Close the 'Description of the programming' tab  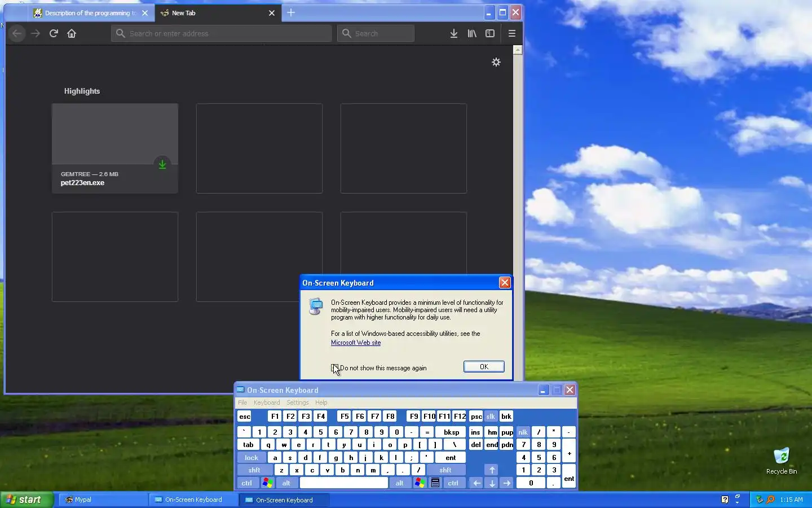click(x=145, y=12)
